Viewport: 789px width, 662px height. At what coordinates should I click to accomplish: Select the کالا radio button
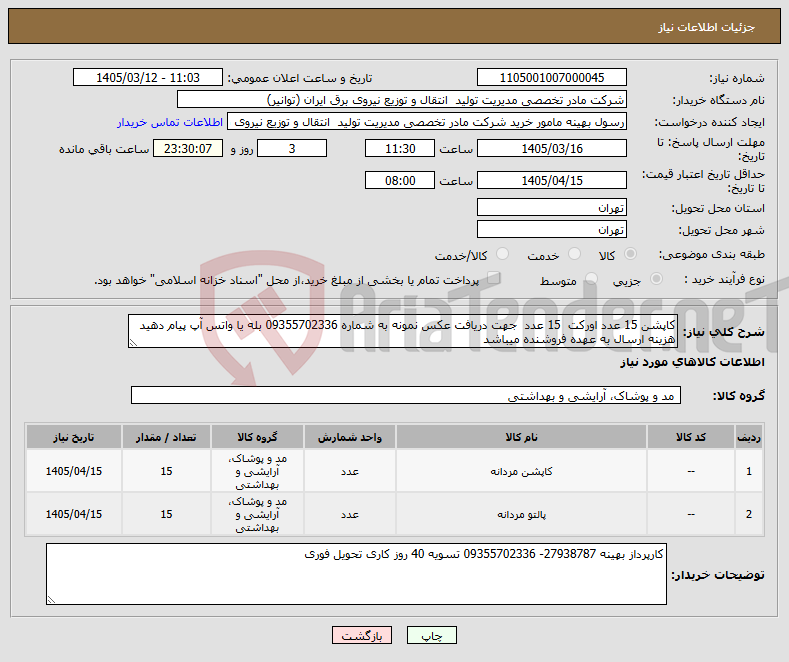630,254
